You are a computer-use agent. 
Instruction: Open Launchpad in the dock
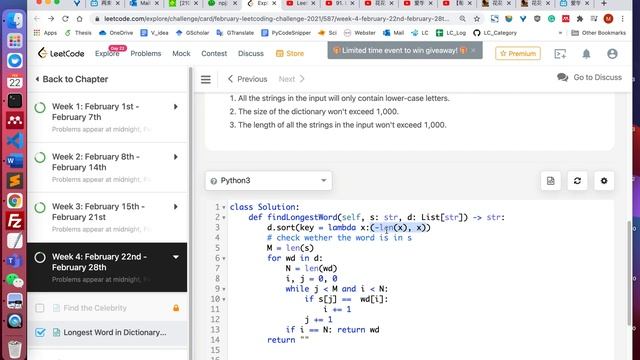pyautogui.click(x=15, y=40)
